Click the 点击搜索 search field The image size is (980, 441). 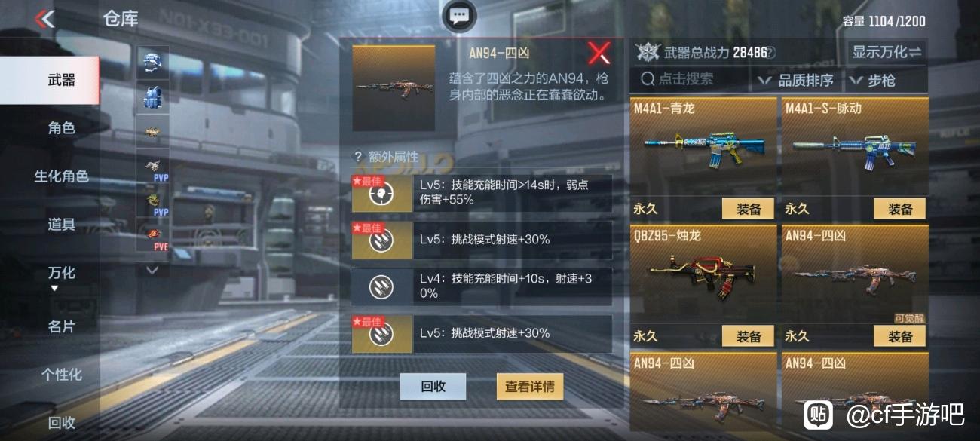[x=694, y=78]
